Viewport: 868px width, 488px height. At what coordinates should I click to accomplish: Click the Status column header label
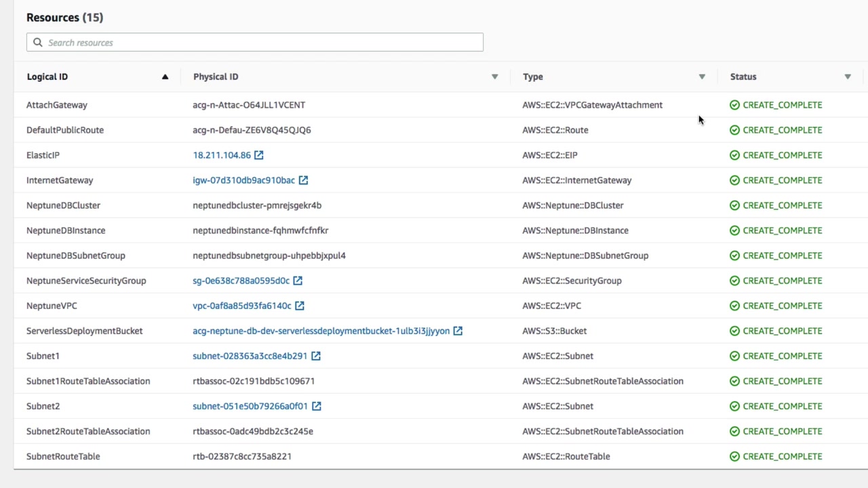pyautogui.click(x=743, y=77)
